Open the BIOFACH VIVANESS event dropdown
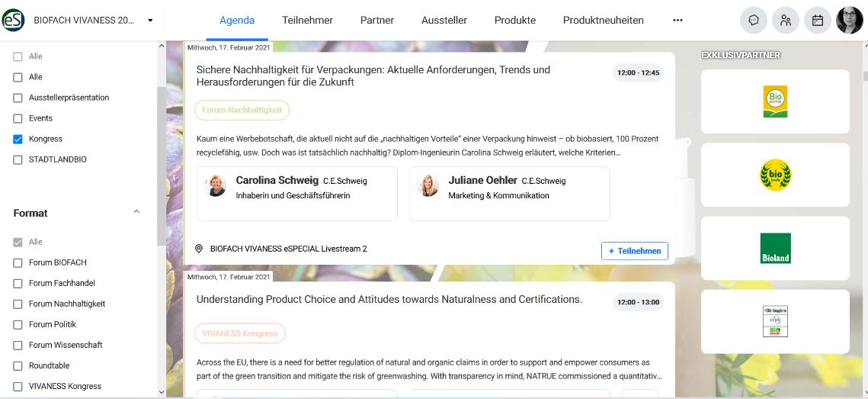This screenshot has width=868, height=399. click(x=150, y=21)
